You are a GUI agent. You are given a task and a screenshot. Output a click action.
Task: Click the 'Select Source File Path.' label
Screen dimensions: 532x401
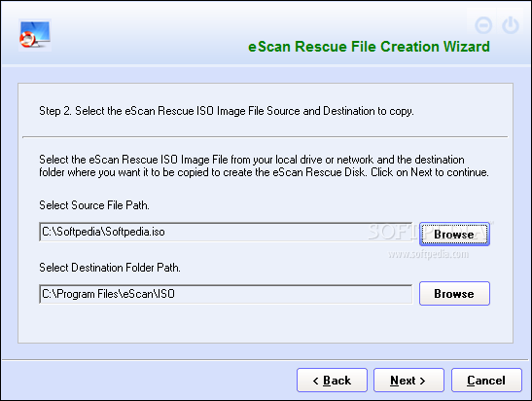(94, 205)
